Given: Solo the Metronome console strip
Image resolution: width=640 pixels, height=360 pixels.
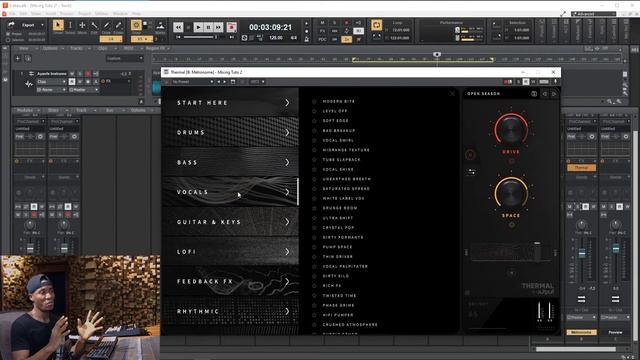Looking at the screenshot, I should point(578,207).
